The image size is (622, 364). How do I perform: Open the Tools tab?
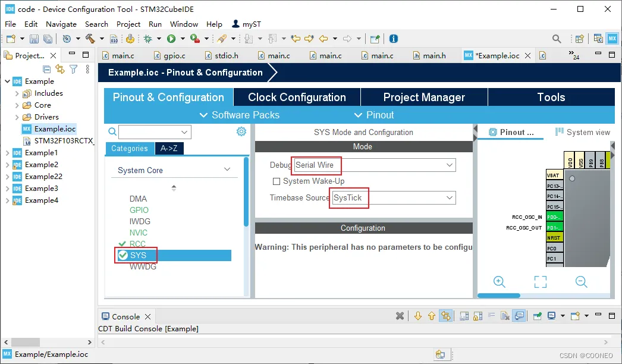tap(551, 98)
